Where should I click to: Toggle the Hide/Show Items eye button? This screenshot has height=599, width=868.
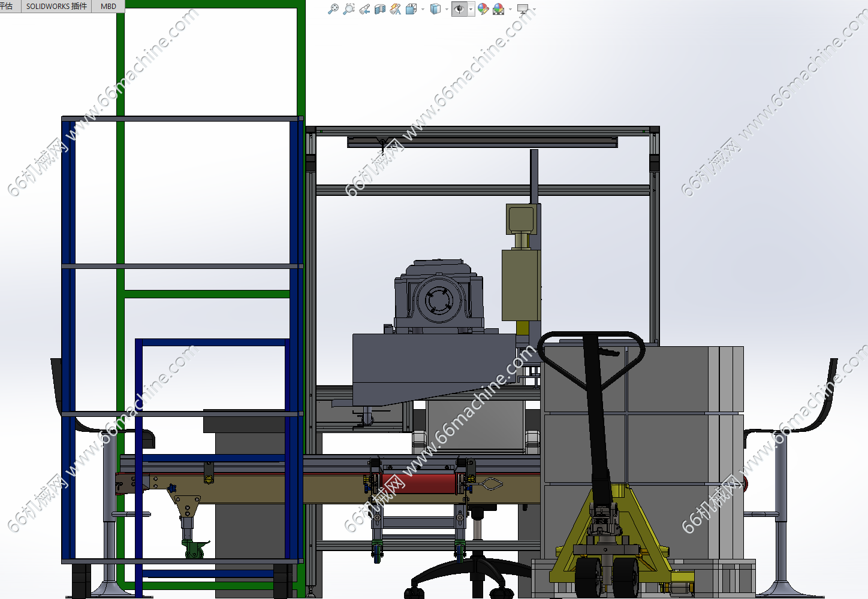[x=459, y=9]
